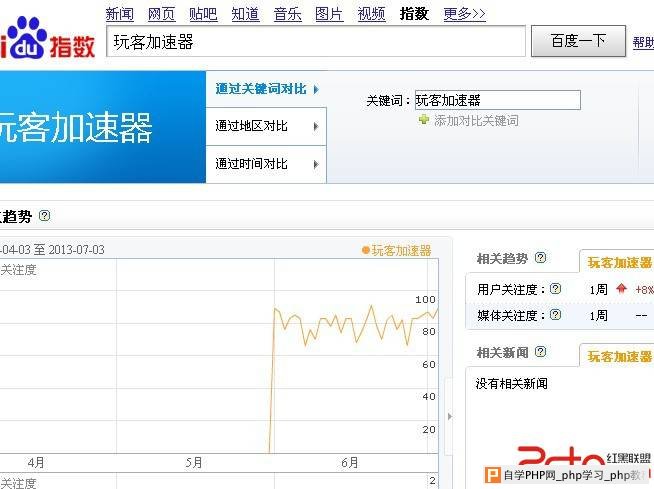Click the 4月 axis label

36,462
